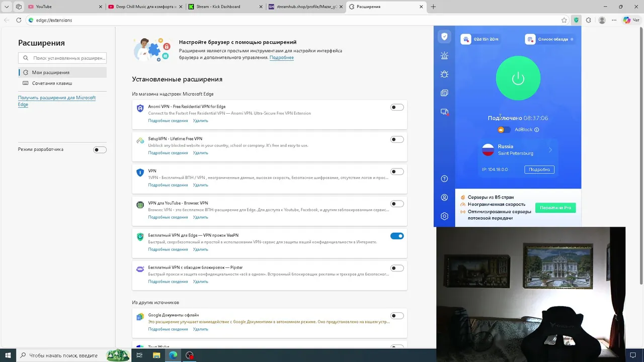Open the devices monitor icon in VeePN sidebar

point(444,112)
